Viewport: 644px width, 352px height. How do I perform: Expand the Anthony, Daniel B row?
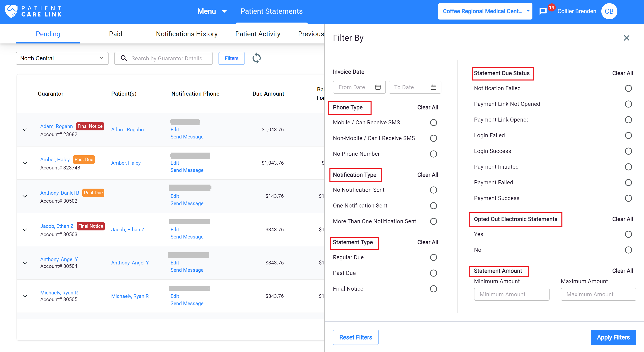coord(25,196)
